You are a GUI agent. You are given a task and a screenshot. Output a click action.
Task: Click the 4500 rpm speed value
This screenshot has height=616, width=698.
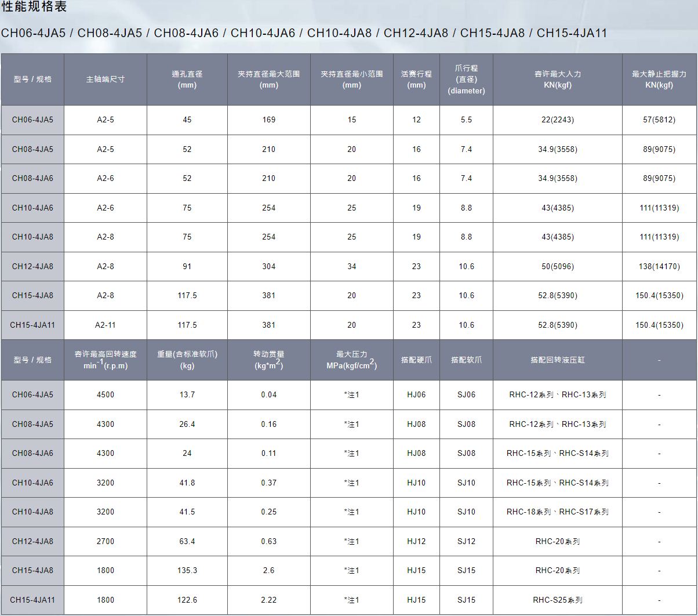(x=106, y=395)
